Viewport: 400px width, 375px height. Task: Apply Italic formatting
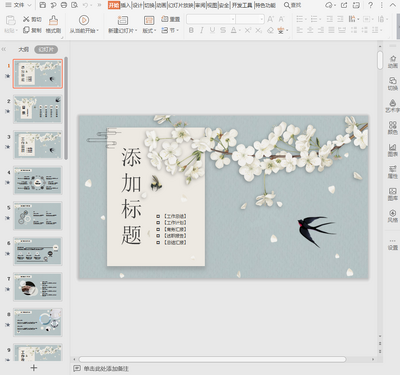point(202,30)
